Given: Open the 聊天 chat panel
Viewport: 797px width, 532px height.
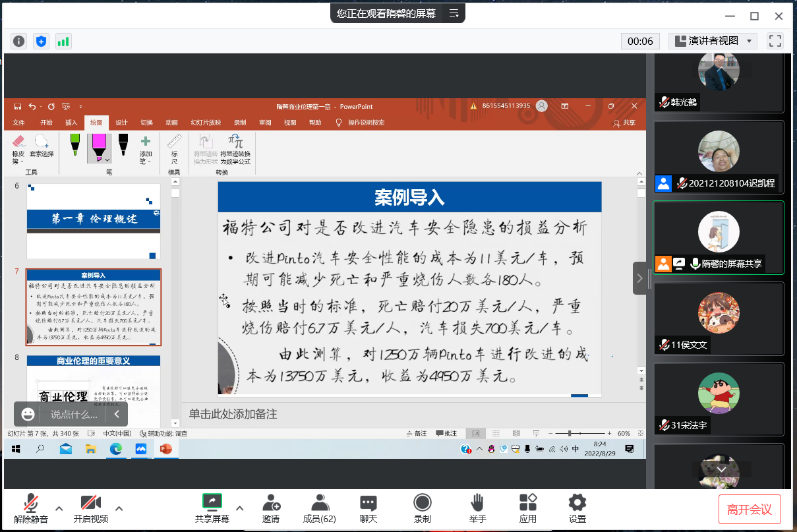Looking at the screenshot, I should tap(369, 509).
